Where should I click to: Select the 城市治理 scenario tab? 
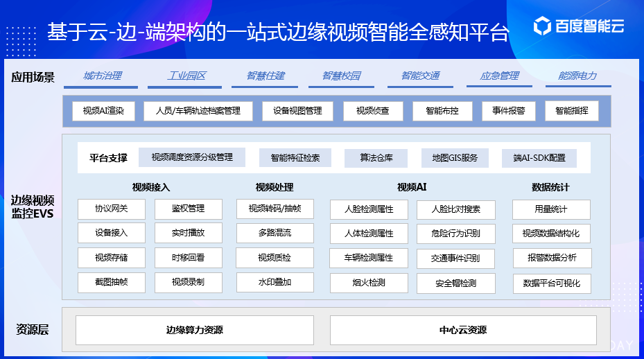pyautogui.click(x=102, y=76)
